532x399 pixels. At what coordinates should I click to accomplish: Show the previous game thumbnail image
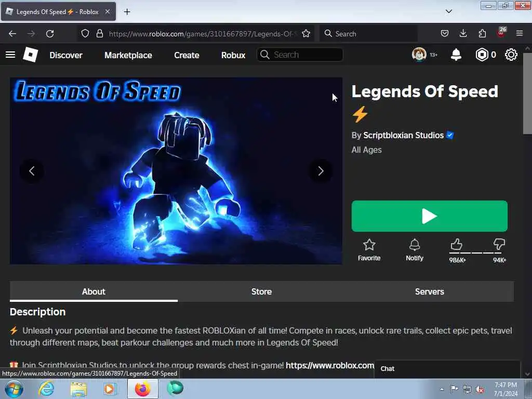(x=32, y=171)
